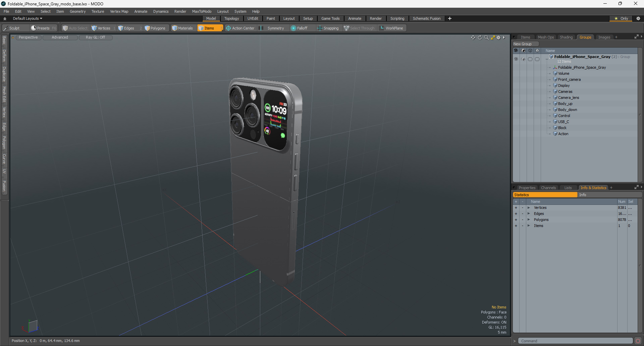The image size is (644, 346).
Task: Toggle Ray GL off/on
Action: pos(96,38)
